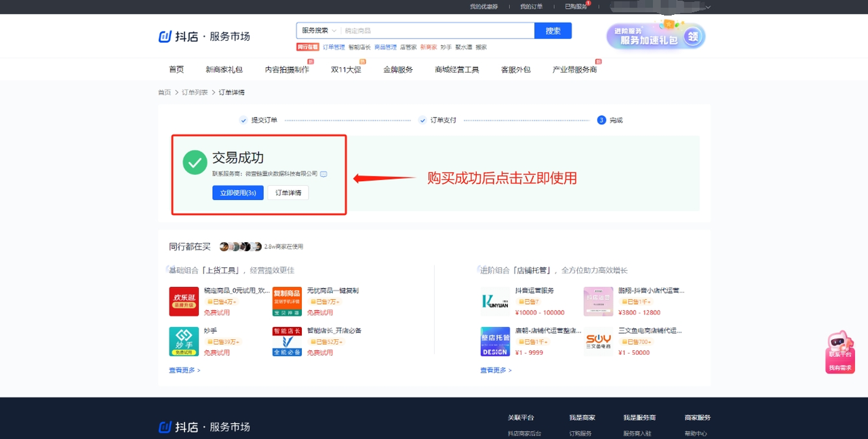Viewport: 868px width, 439px height.
Task: Open the 智能店长 product icon
Action: click(x=287, y=341)
